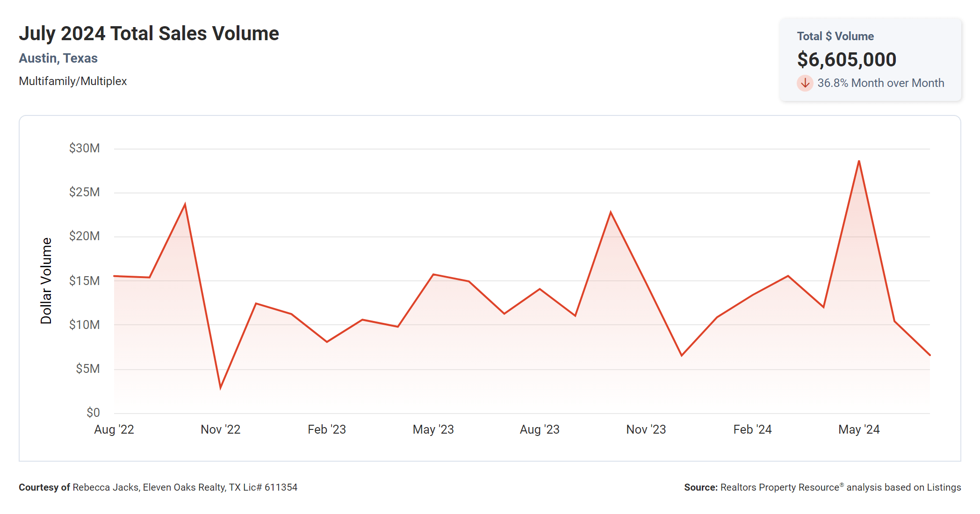Click the Total $ Volume card heading
The image size is (980, 514).
pyautogui.click(x=835, y=36)
